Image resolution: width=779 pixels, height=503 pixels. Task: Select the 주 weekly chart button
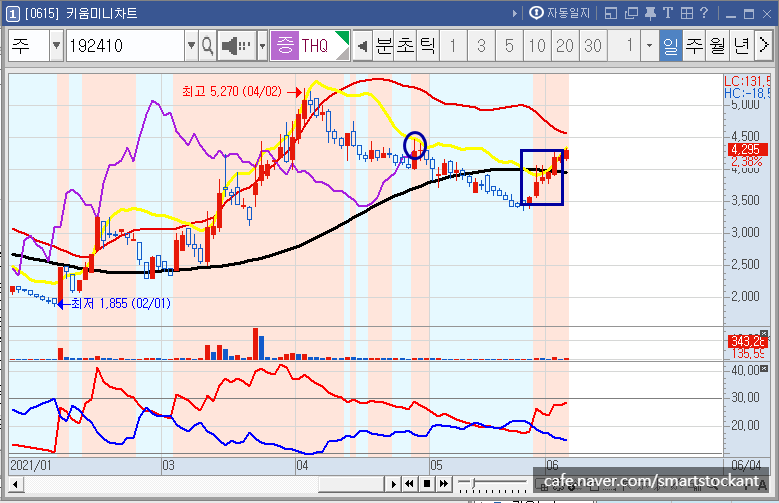tap(694, 46)
